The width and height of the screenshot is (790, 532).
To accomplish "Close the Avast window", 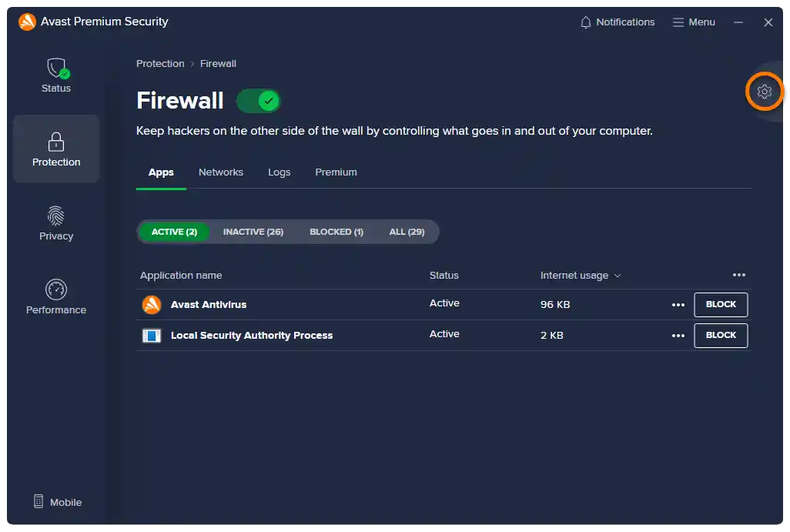I will (x=768, y=22).
